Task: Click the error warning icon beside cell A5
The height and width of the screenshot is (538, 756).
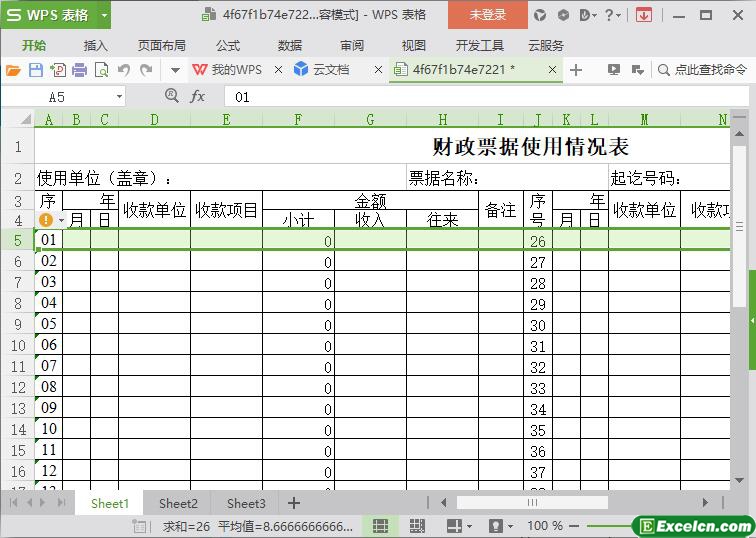Action: (x=46, y=220)
